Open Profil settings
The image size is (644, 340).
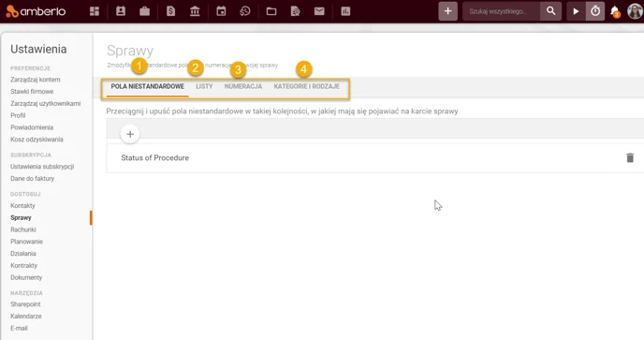18,115
